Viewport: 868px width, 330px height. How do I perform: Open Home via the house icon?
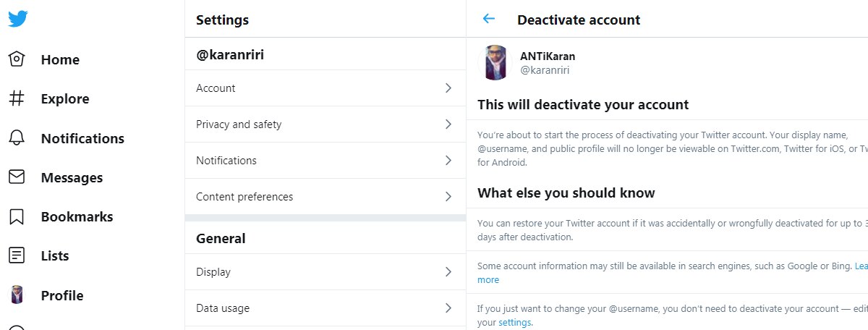click(17, 60)
